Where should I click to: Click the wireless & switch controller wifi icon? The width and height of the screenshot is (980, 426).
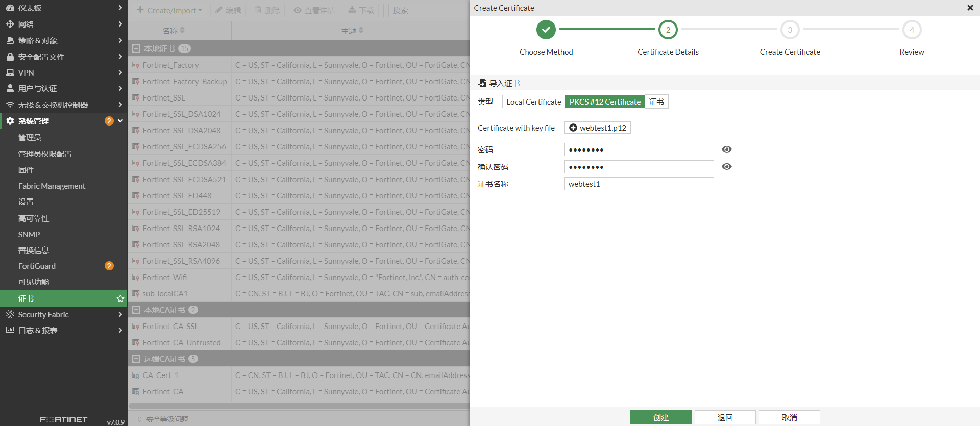(10, 105)
